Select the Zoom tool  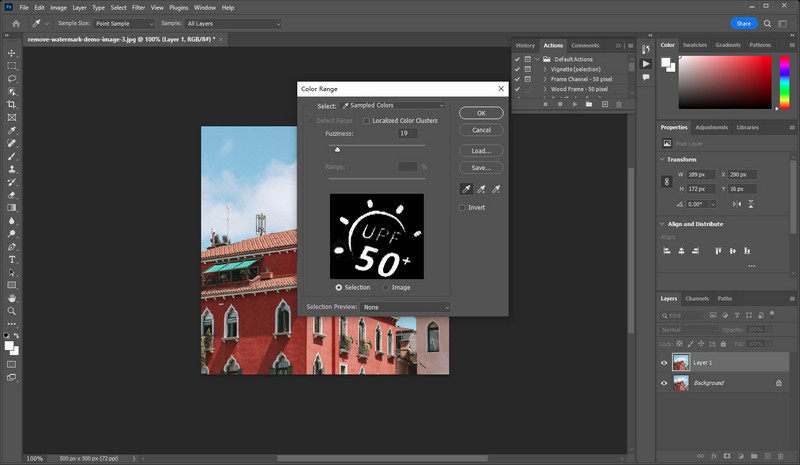[12, 311]
